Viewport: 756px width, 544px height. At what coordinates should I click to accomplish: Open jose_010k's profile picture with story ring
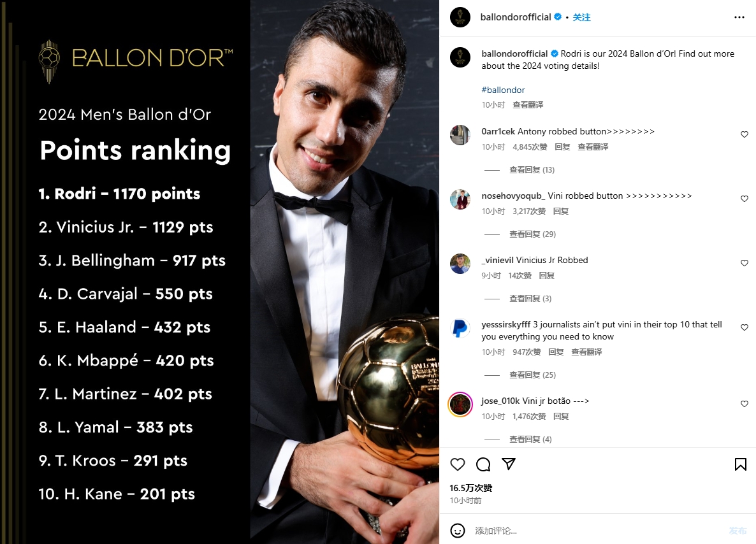[460, 404]
